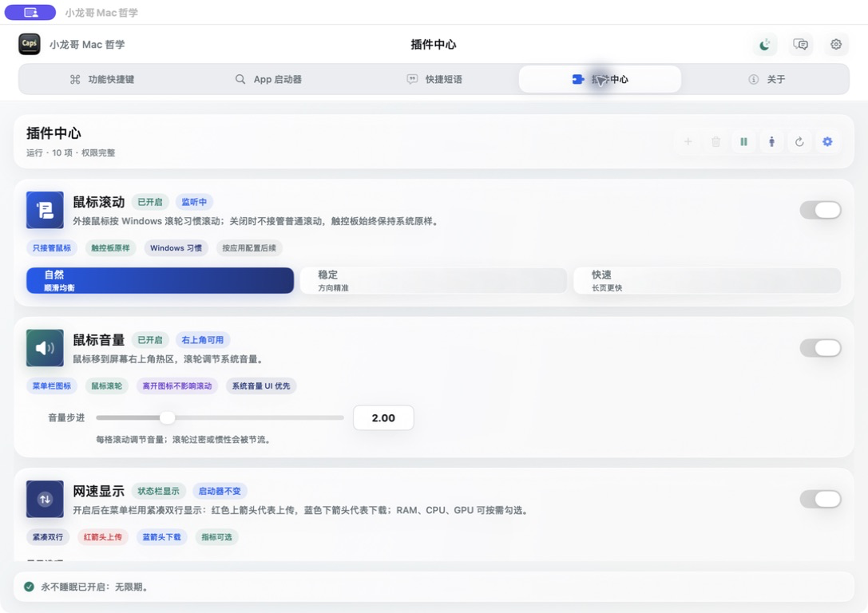Select the 快速 scroll mode
868x613 pixels.
pos(707,280)
